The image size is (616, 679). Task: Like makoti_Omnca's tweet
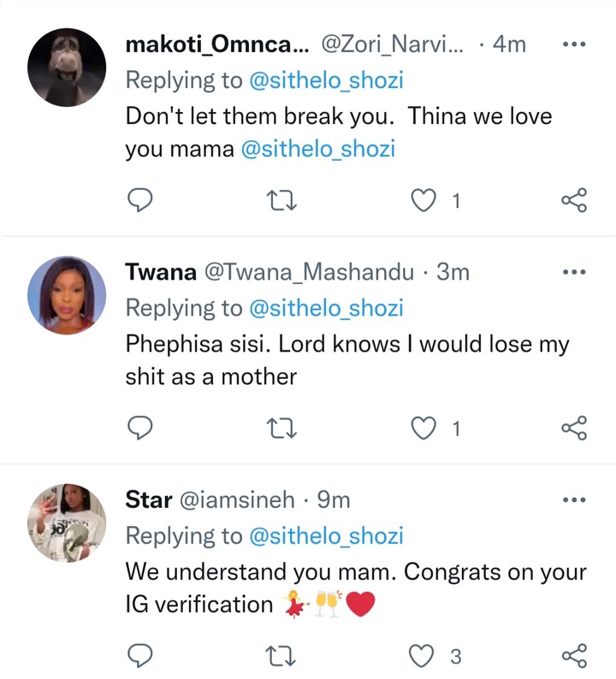(423, 200)
